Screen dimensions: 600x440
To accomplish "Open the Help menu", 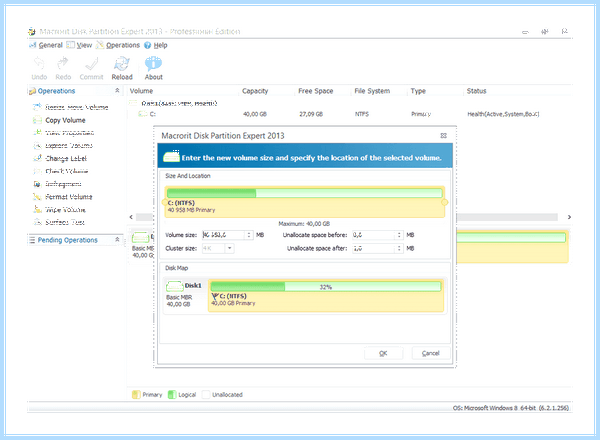I will tap(156, 45).
